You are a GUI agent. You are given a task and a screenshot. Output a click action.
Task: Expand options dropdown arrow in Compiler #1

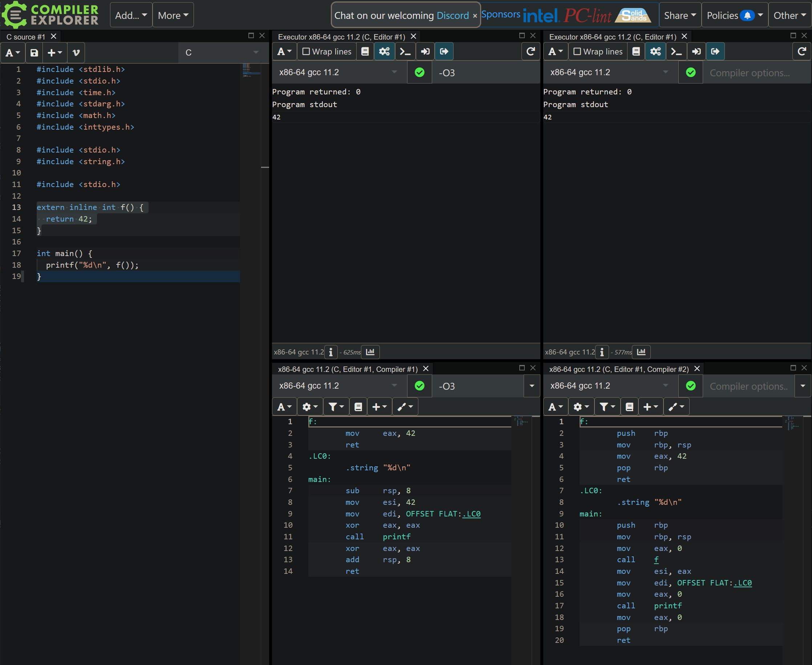click(532, 386)
